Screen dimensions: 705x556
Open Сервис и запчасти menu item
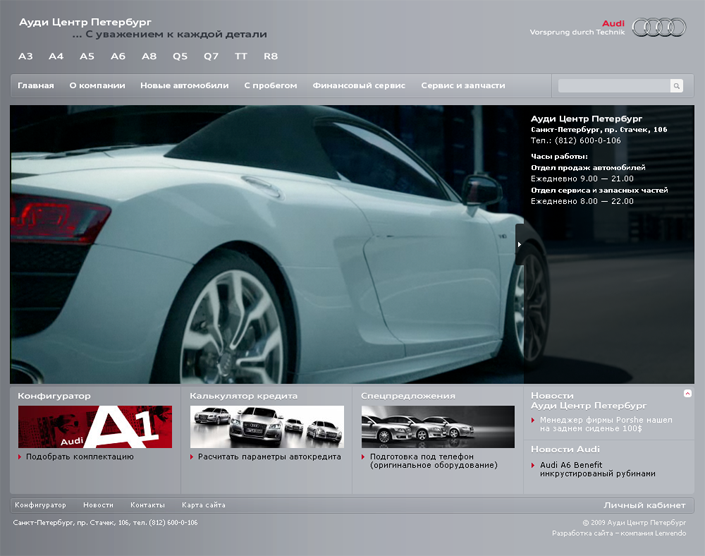pyautogui.click(x=463, y=85)
